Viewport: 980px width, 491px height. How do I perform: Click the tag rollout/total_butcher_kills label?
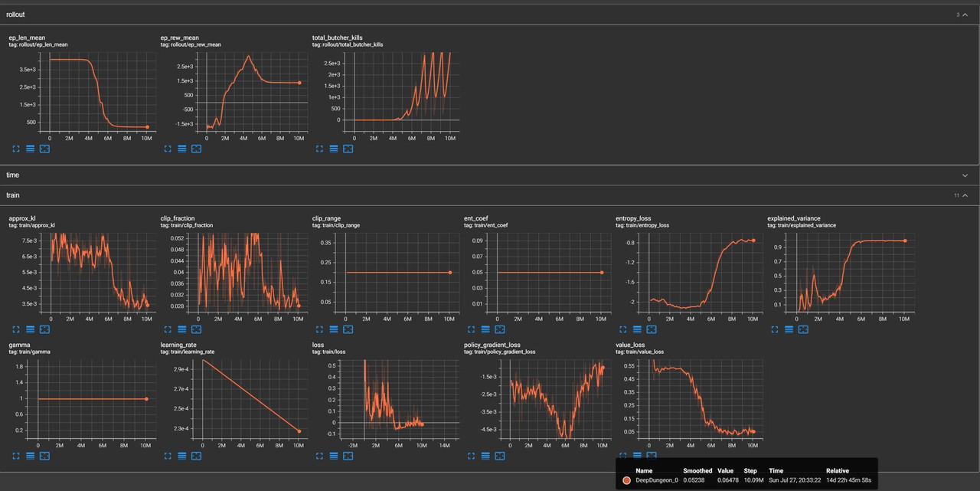point(348,44)
